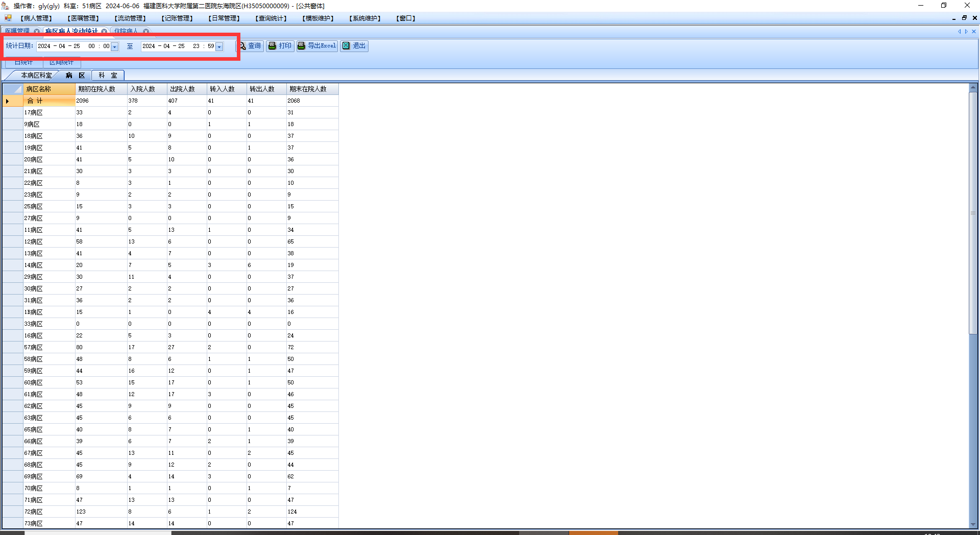Open the end date dropdown arrow
The height and width of the screenshot is (535, 980).
(x=219, y=46)
